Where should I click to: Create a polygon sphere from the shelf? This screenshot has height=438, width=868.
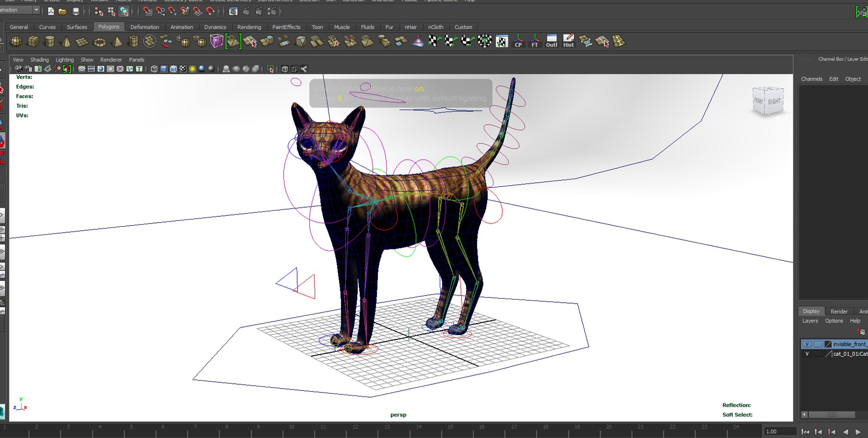pos(16,42)
